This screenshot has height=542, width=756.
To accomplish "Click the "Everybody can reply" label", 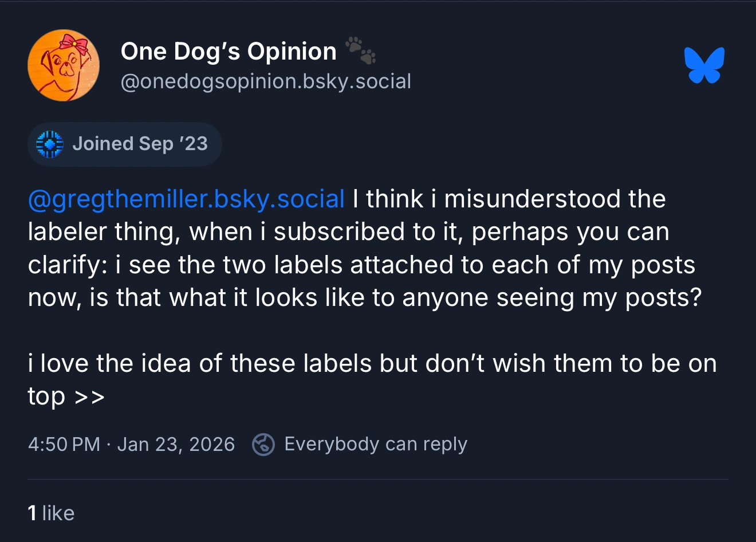I will 376,445.
